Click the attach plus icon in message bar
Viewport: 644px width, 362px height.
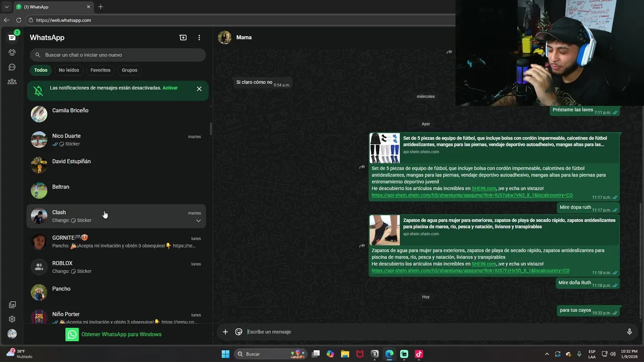click(x=225, y=332)
